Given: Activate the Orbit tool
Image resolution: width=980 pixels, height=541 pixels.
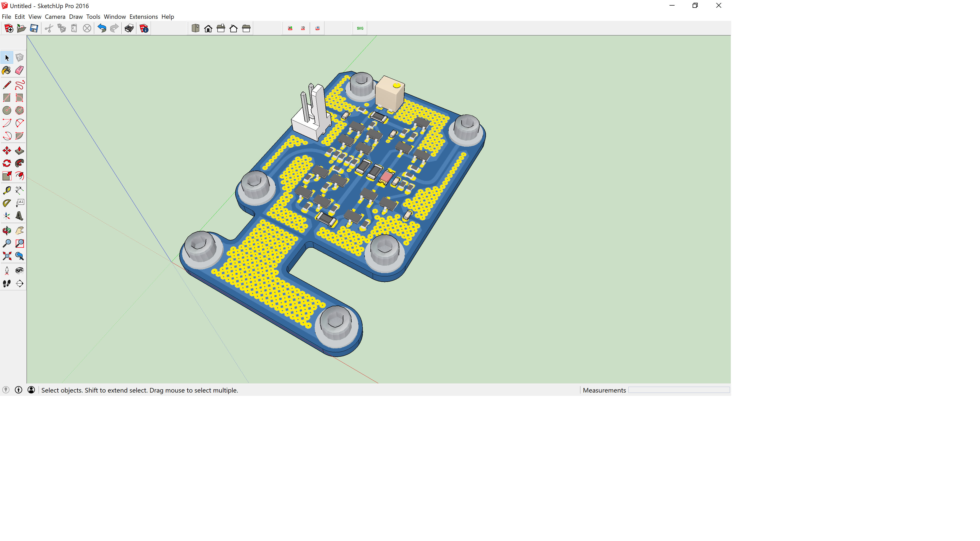Looking at the screenshot, I should pyautogui.click(x=7, y=230).
